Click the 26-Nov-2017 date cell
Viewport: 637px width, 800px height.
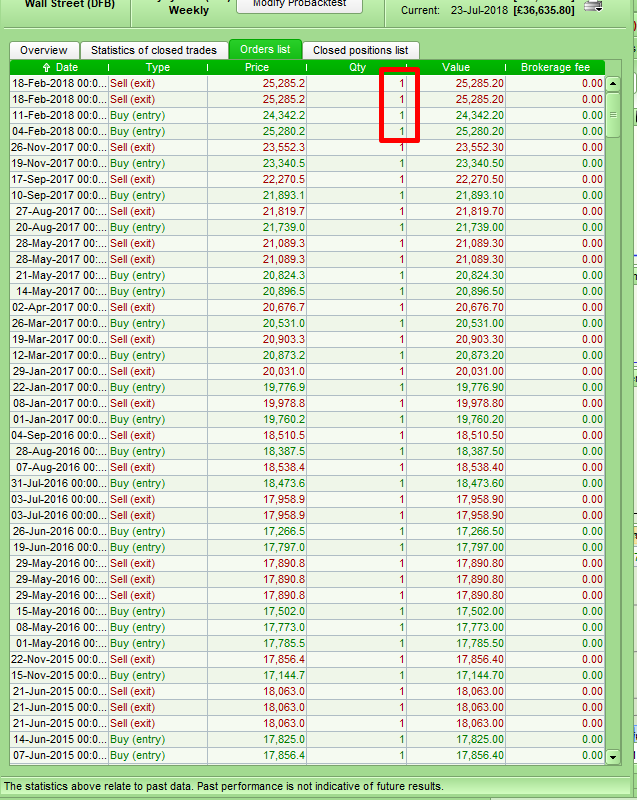tap(59, 147)
